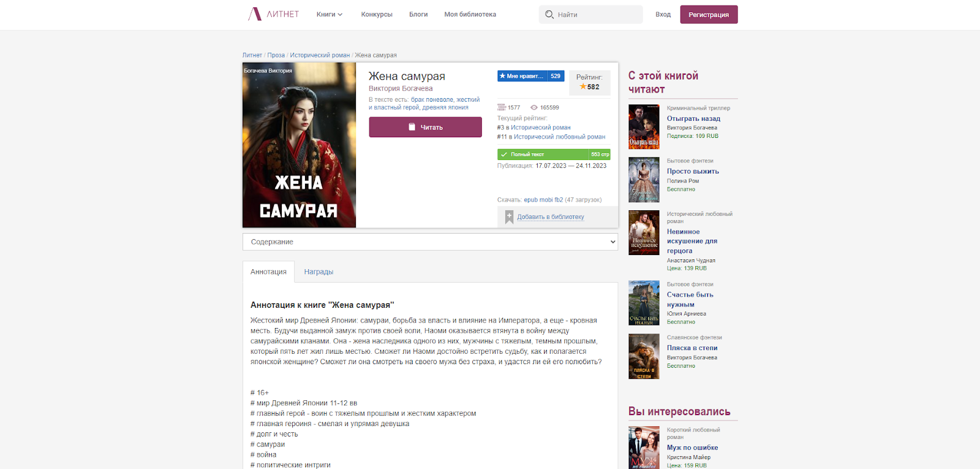Click the Криминальный триллер genre label

click(698, 108)
